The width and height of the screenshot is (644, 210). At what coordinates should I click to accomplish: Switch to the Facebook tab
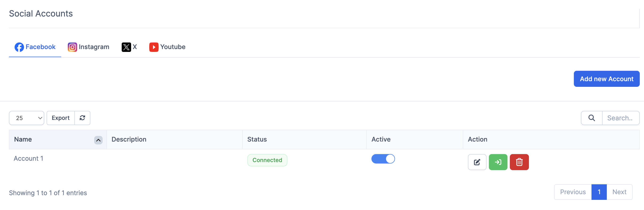click(35, 47)
